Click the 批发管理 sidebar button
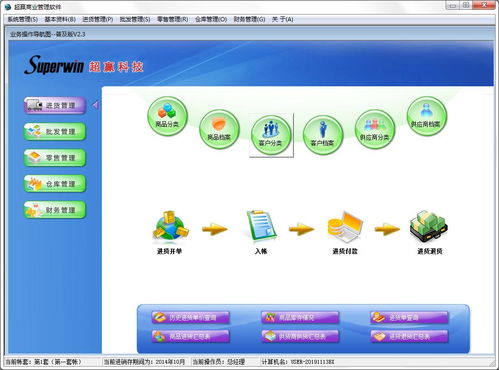499x370 pixels. [x=55, y=132]
